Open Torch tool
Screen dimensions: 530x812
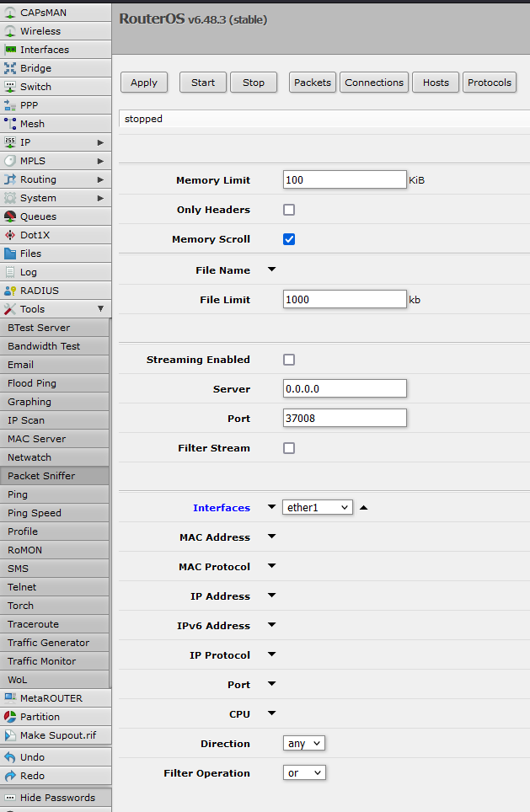[55, 606]
